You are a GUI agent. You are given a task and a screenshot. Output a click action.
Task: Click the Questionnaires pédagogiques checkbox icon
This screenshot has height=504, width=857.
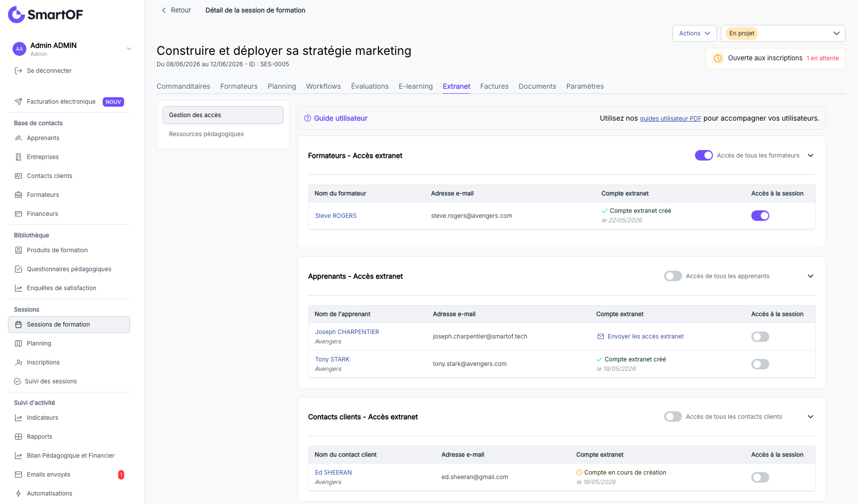point(18,269)
